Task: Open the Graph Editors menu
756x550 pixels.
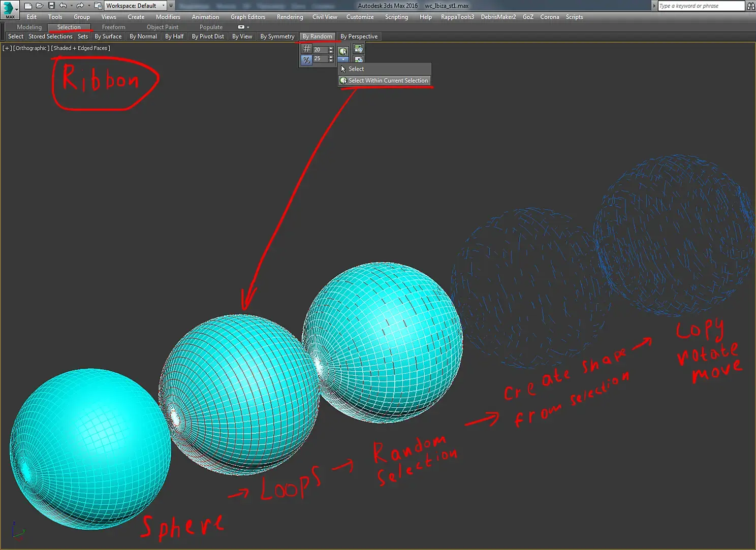Action: click(x=248, y=17)
